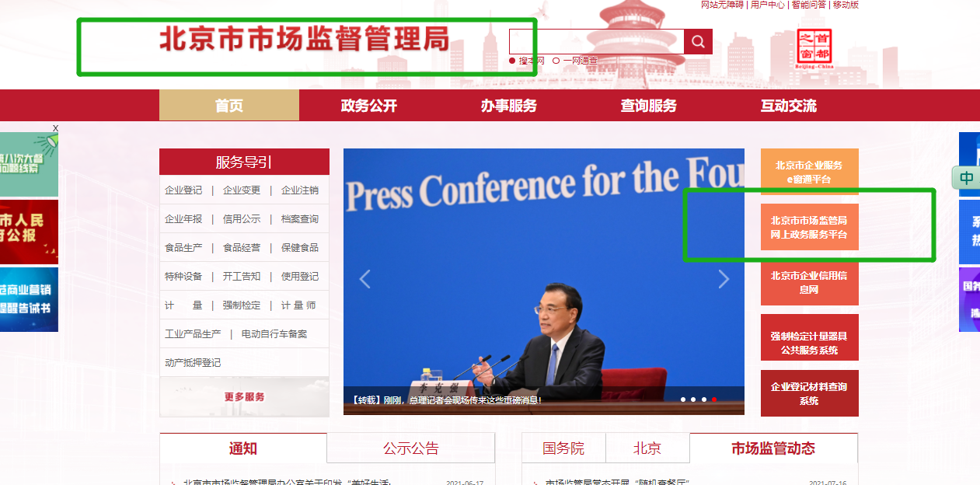Open the 北京市企业信用信息网 tile
Viewport: 980px width, 485px height.
(x=809, y=282)
